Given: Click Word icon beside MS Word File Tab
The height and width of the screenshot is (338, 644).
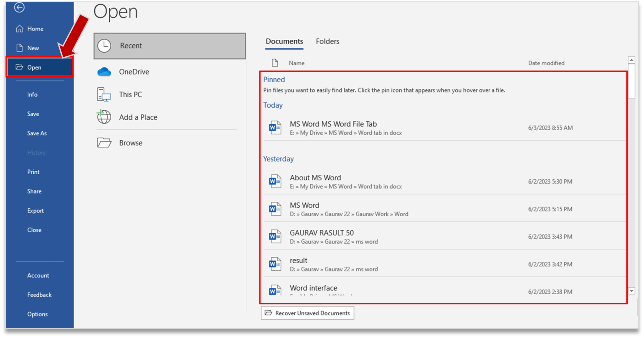Looking at the screenshot, I should tap(275, 127).
